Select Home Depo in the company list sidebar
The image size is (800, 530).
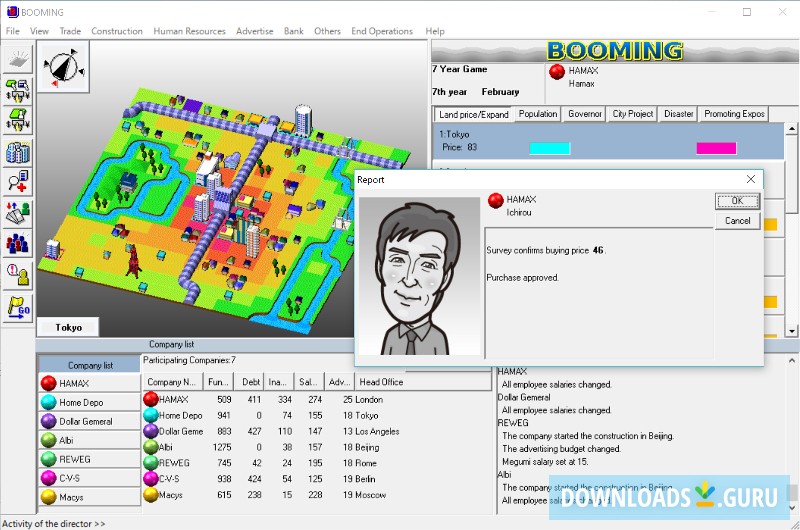pyautogui.click(x=90, y=402)
